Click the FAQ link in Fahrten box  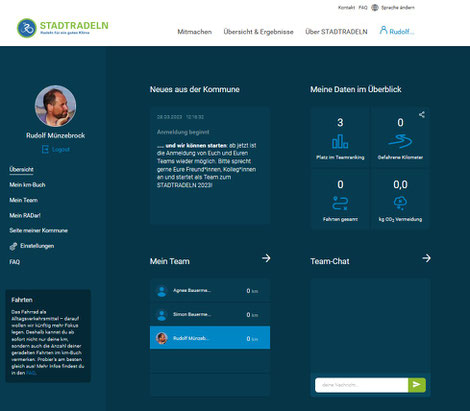coord(31,373)
